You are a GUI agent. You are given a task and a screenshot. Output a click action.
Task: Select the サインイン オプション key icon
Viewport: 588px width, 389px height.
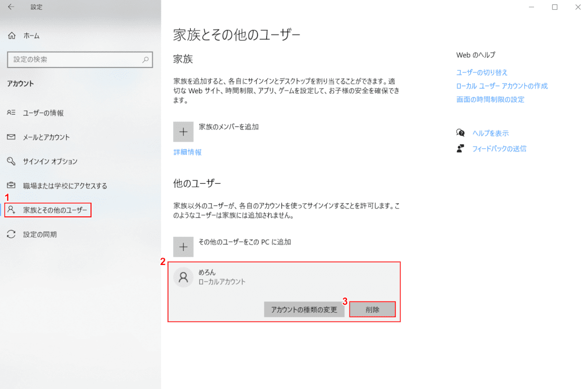click(x=12, y=161)
